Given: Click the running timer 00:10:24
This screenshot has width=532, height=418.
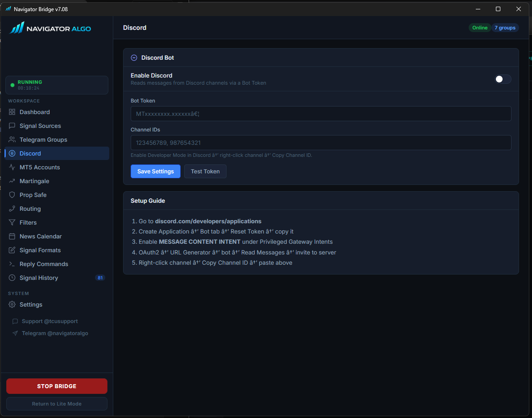Looking at the screenshot, I should 29,88.
